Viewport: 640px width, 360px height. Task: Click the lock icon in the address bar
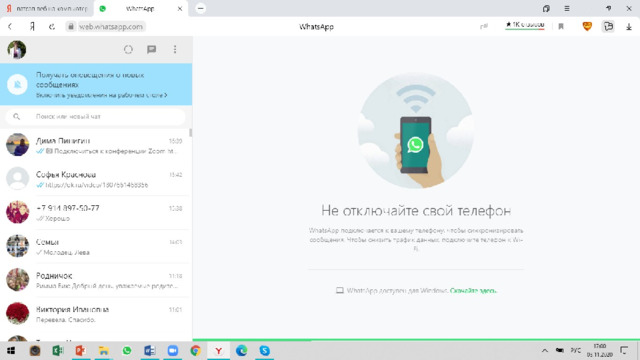pyautogui.click(x=71, y=27)
